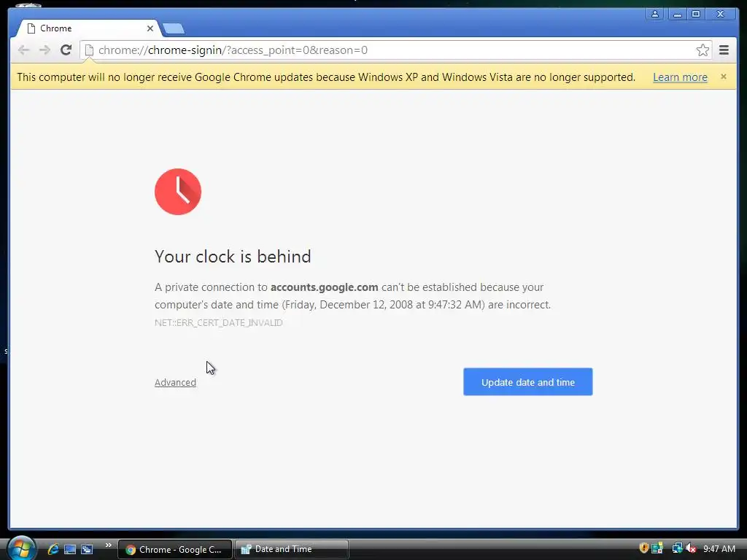Click the address bar URL field

pyautogui.click(x=395, y=50)
